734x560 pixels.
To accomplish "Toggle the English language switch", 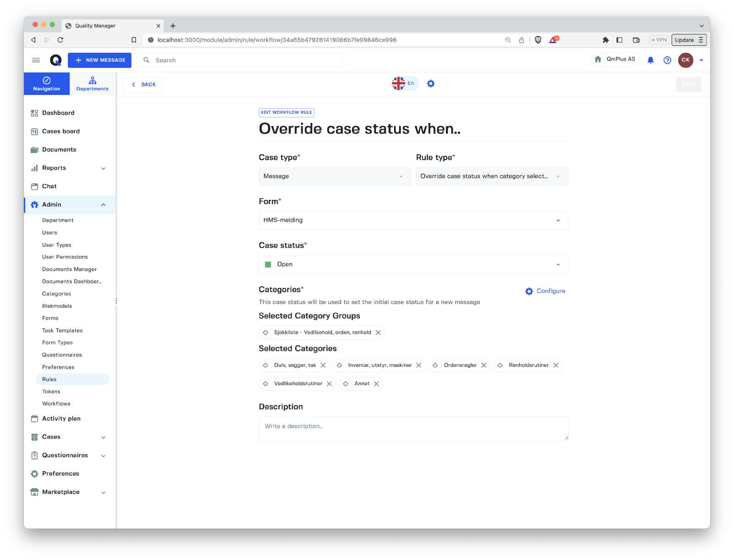I will (405, 83).
